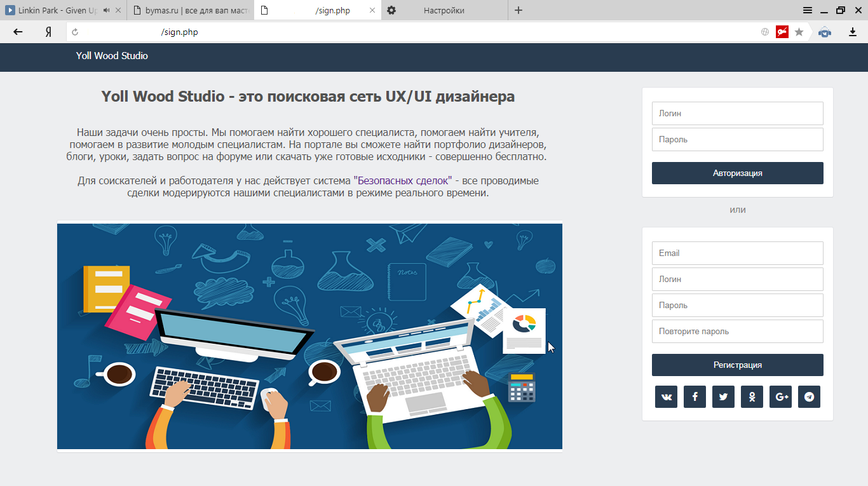Click the red key password manager icon

[x=782, y=32]
